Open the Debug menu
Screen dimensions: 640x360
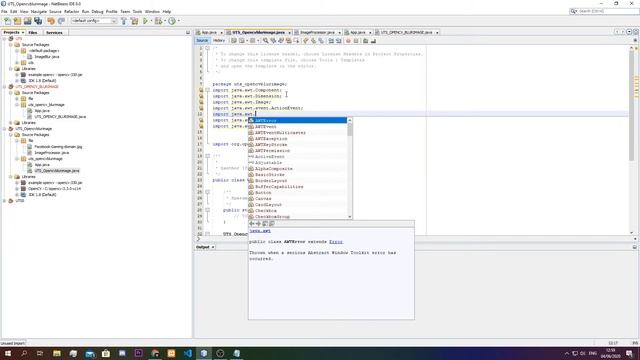[97, 11]
